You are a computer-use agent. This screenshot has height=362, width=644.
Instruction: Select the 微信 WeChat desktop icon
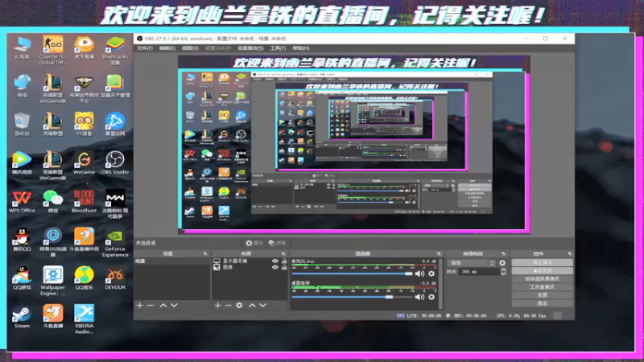point(53,201)
